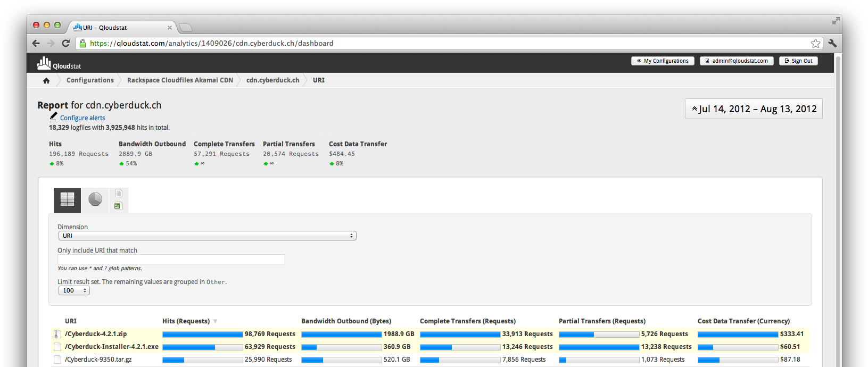
Task: Click Complete Transfers summary 57,291 Requests
Action: [221, 154]
